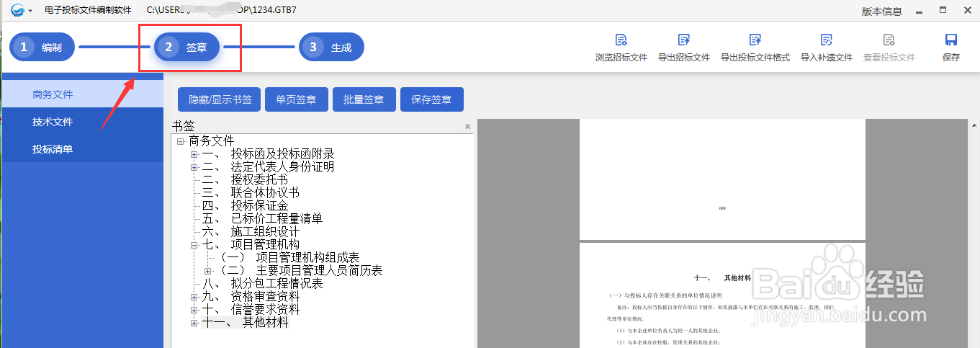Click the 隐藏/显示书签 button

coord(220,99)
